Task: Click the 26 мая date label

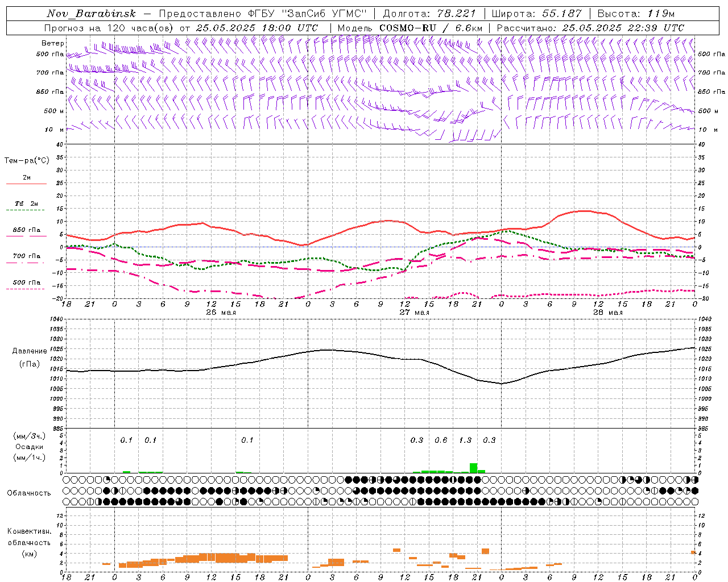Action: (221, 313)
